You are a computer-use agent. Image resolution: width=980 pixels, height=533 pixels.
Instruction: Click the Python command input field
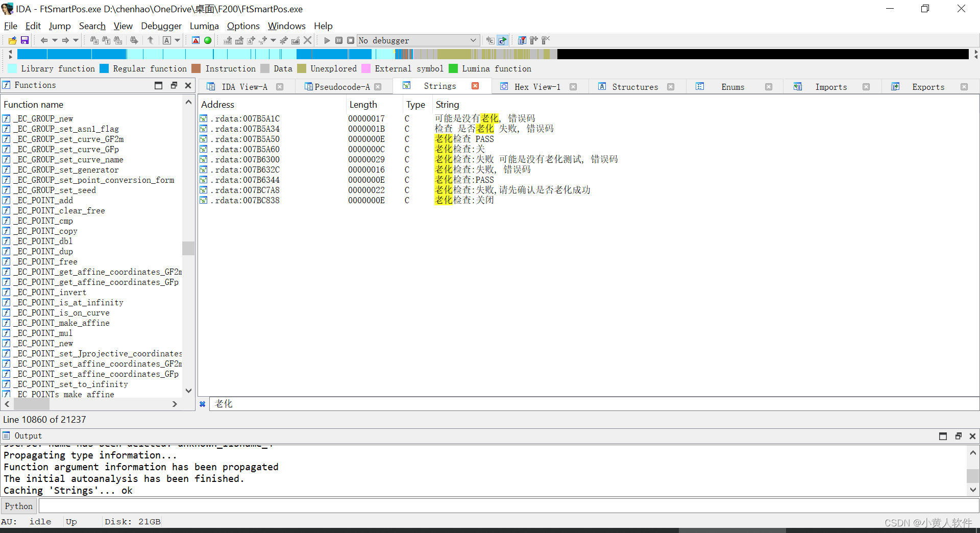[x=509, y=506]
